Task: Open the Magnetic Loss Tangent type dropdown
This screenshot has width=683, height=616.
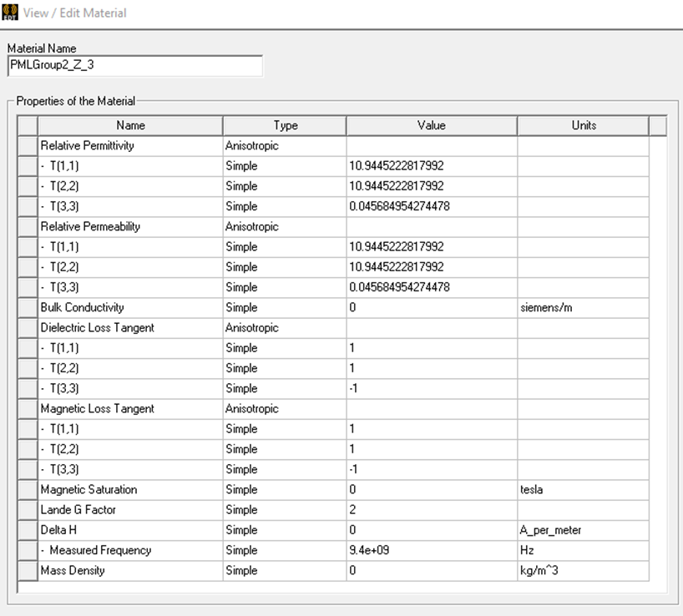Action: (x=284, y=409)
